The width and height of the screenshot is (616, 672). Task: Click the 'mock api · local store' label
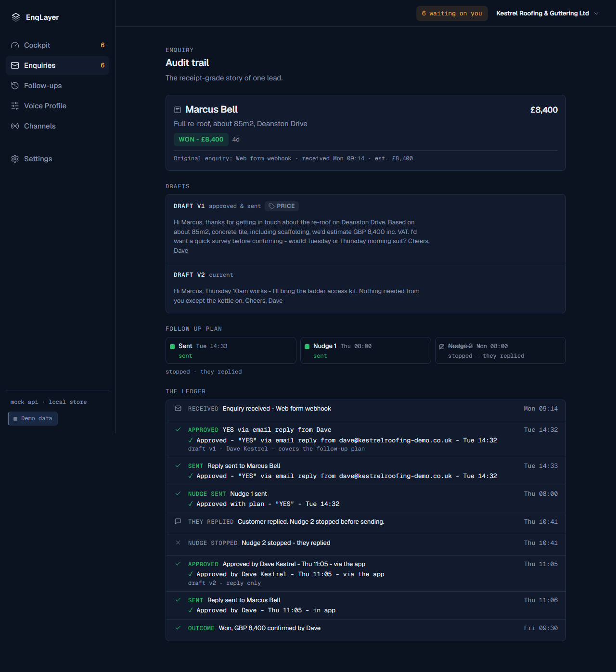(49, 402)
